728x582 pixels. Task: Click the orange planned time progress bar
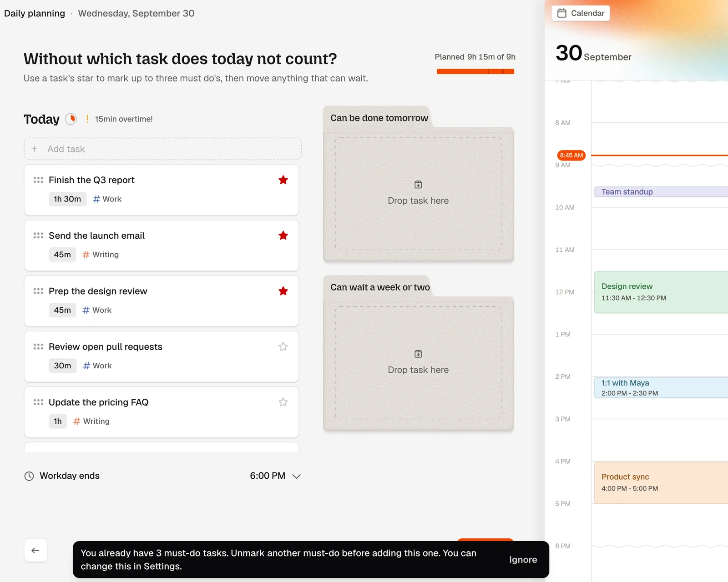475,71
